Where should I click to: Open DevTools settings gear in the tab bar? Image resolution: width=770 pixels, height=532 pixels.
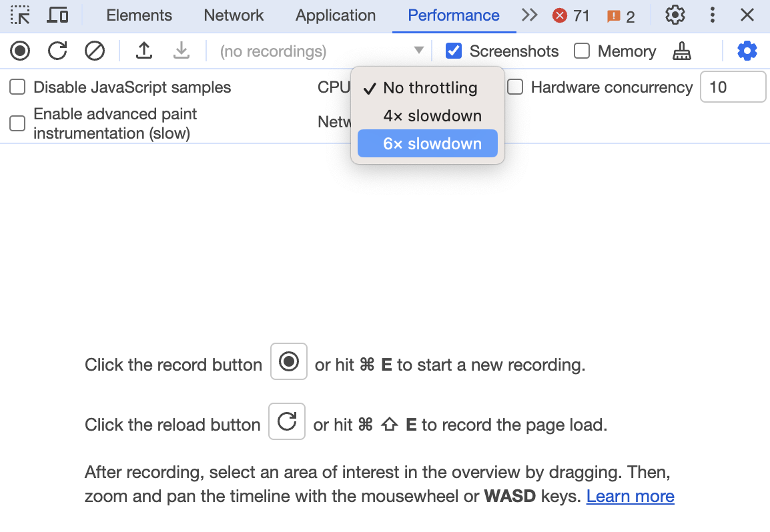[675, 15]
